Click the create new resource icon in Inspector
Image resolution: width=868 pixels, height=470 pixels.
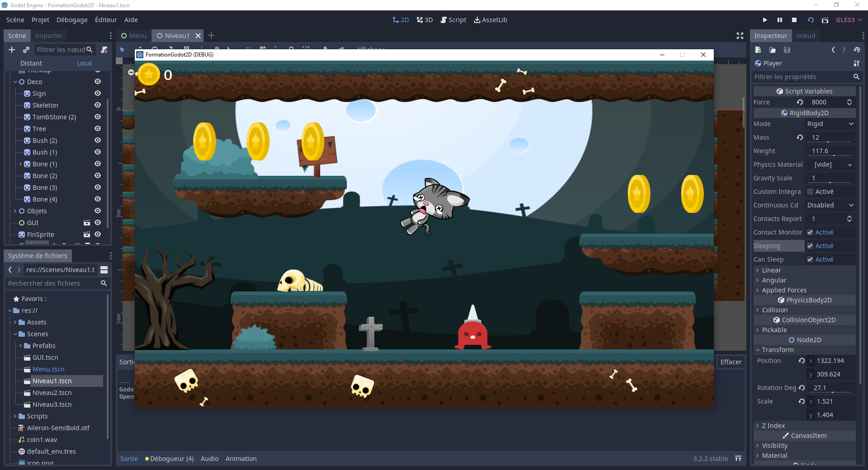point(759,50)
